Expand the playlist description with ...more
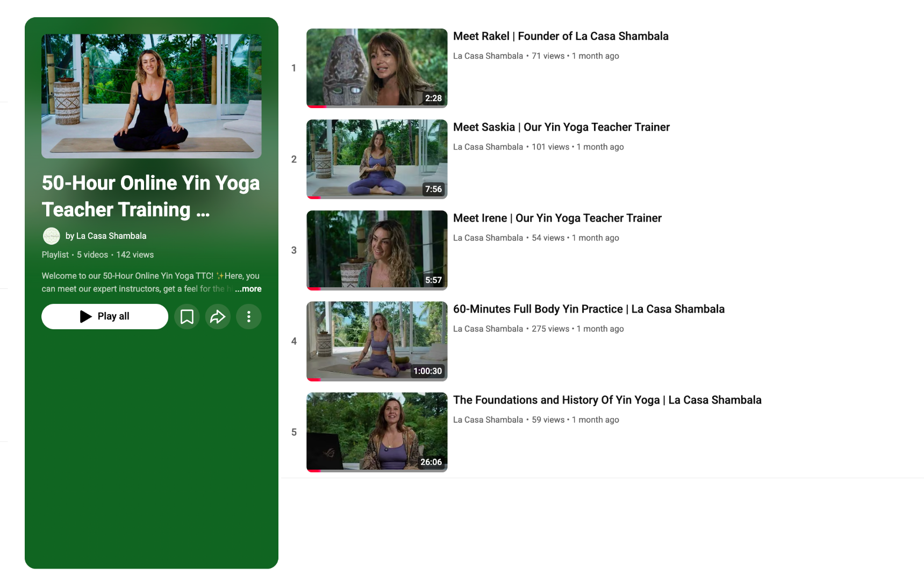Image resolution: width=924 pixels, height=581 pixels. click(x=248, y=289)
